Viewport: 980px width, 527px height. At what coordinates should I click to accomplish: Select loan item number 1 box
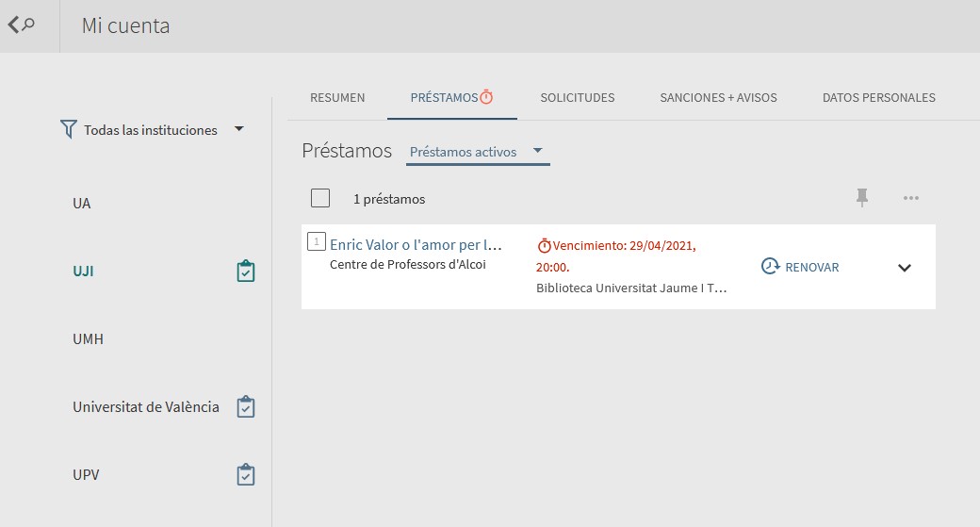click(x=317, y=241)
